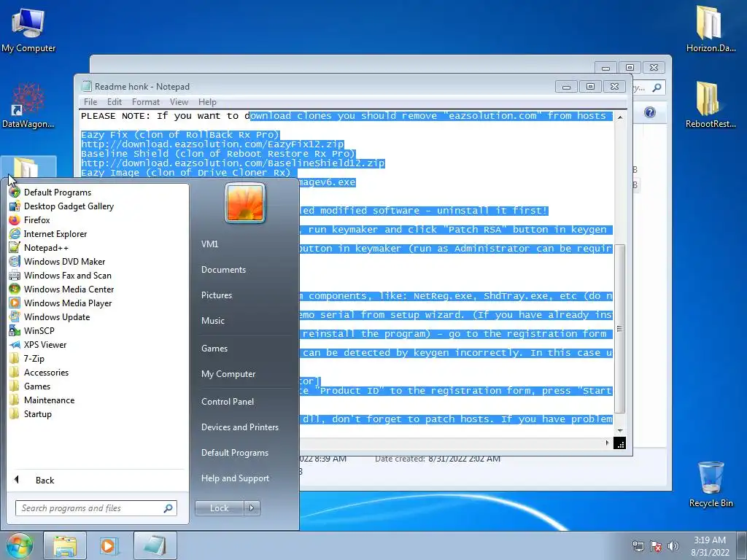
Task: Open the Notepad View menu
Action: point(179,102)
